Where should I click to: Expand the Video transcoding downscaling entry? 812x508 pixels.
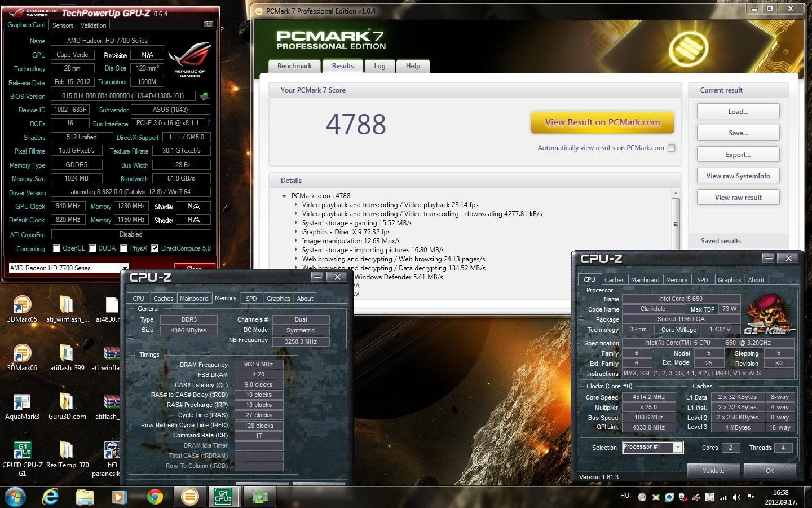tap(296, 214)
